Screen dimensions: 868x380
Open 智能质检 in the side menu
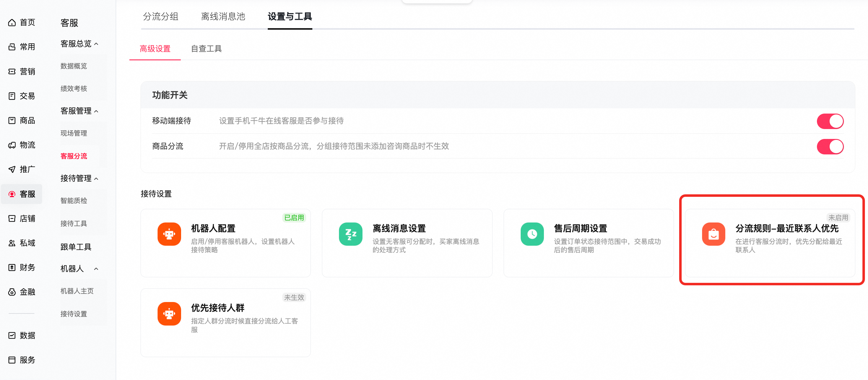(74, 201)
